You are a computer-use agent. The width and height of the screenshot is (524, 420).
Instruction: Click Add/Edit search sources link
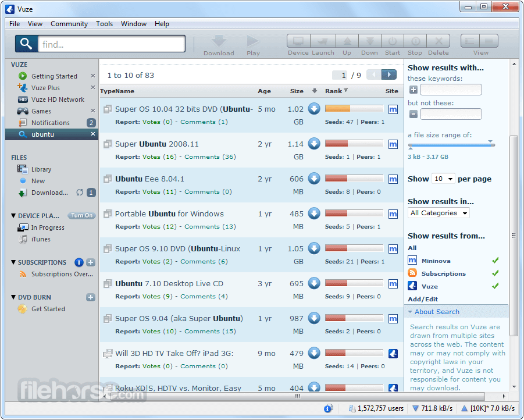click(423, 299)
